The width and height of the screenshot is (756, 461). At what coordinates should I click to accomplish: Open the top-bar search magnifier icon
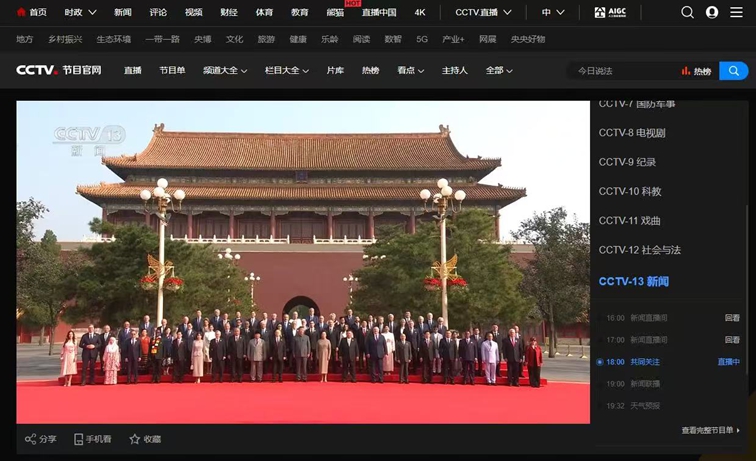[687, 12]
